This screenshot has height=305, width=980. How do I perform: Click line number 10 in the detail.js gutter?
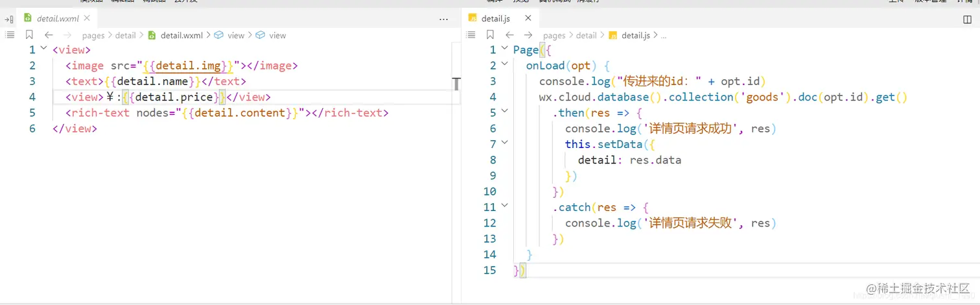point(490,191)
